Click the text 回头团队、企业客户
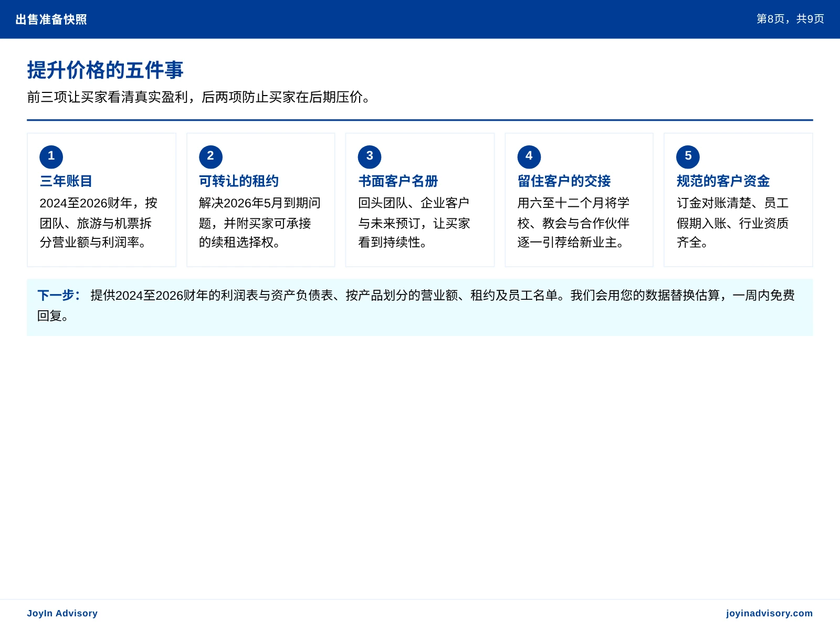This screenshot has width=840, height=630. pos(414,203)
